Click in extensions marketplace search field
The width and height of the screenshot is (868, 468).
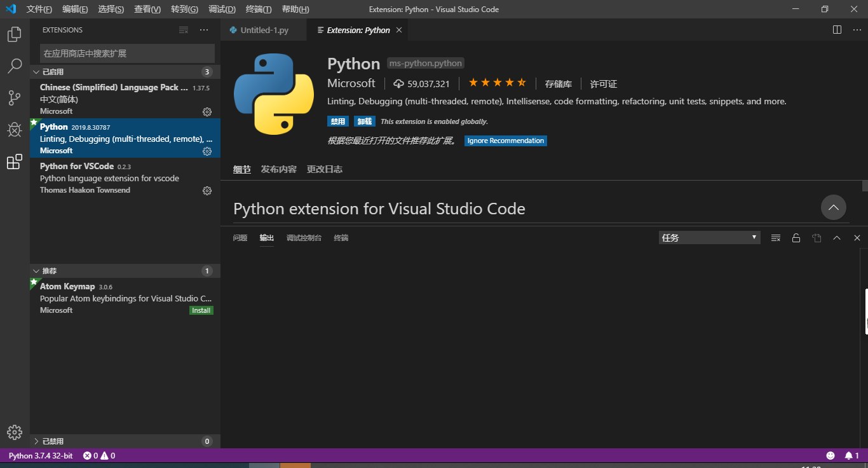[127, 53]
